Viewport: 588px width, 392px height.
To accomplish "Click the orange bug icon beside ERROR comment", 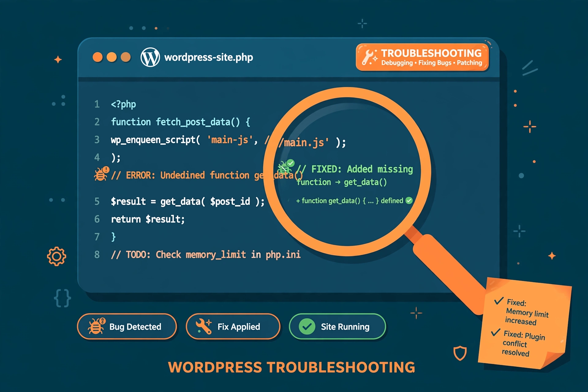I will pyautogui.click(x=101, y=174).
